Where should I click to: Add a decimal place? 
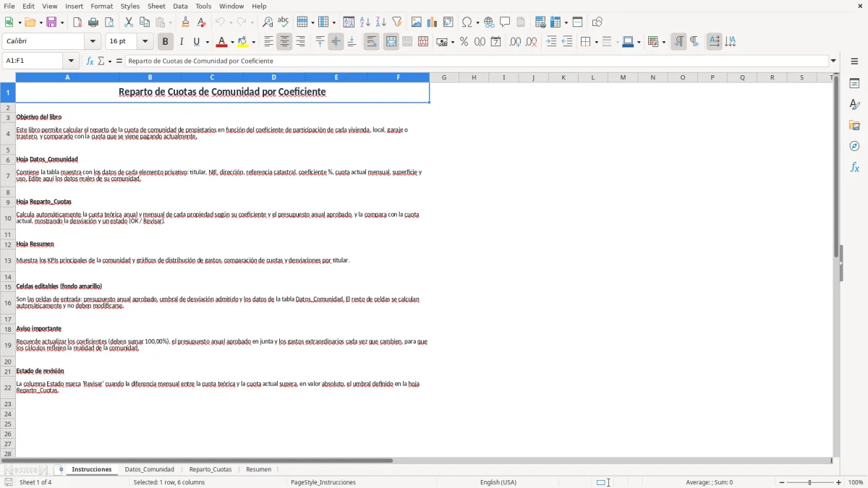click(x=515, y=42)
